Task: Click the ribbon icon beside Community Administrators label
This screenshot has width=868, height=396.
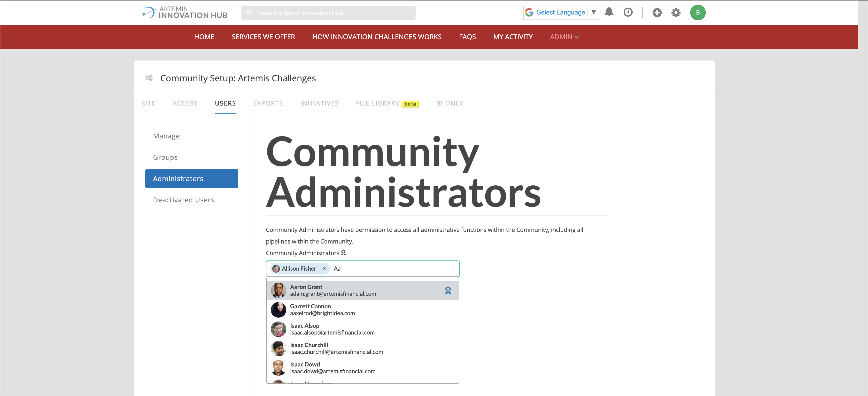Action: pyautogui.click(x=343, y=252)
